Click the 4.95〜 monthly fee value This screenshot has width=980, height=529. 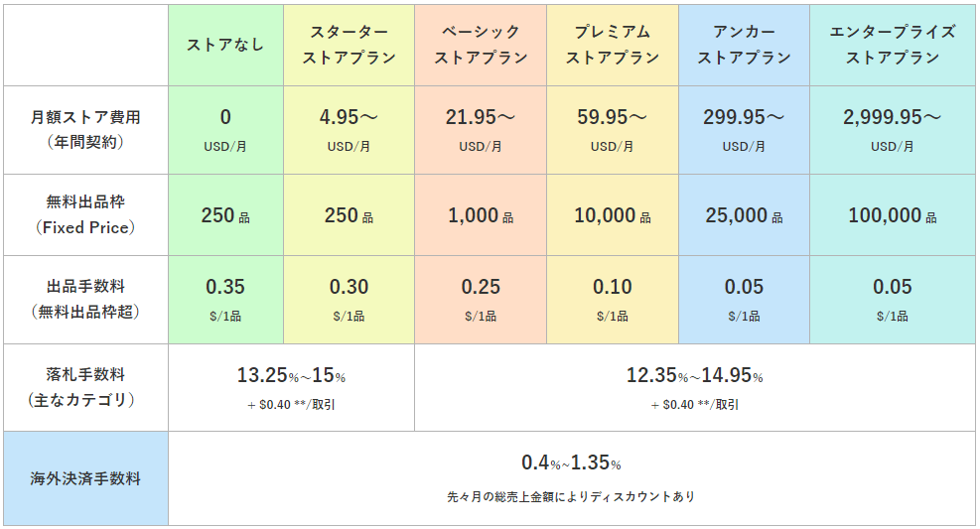point(349,117)
